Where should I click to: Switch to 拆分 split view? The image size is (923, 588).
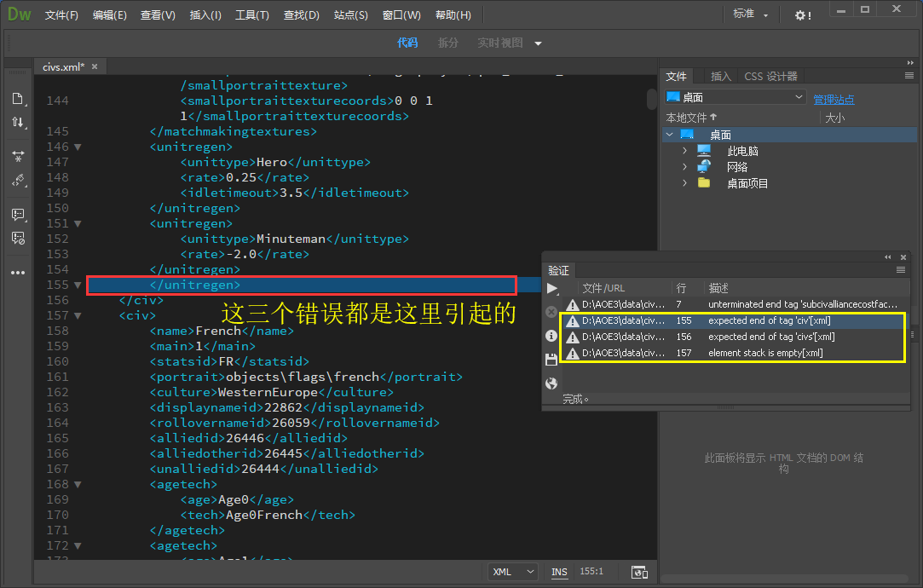tap(447, 43)
